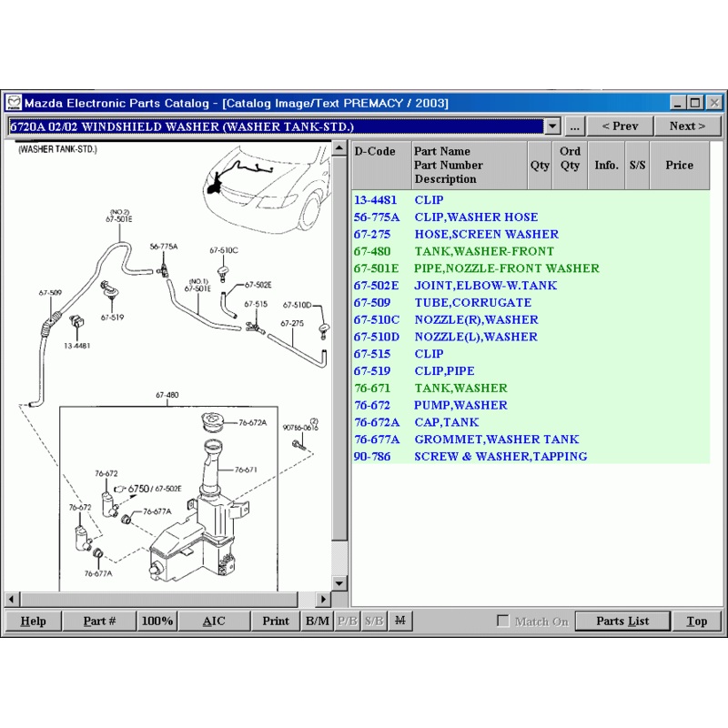This screenshot has height=728, width=728.
Task: Select part row 67-275 HOSE,SCREEN WASHER
Action: [x=531, y=235]
